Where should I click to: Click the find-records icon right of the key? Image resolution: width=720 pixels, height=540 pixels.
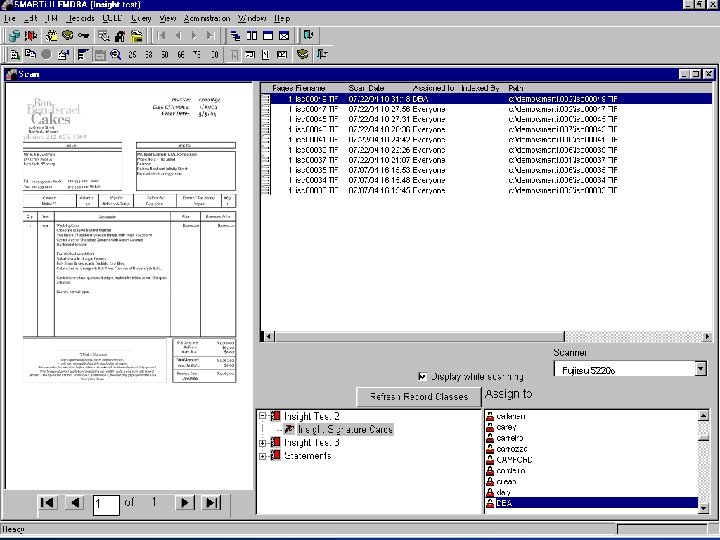[x=104, y=35]
